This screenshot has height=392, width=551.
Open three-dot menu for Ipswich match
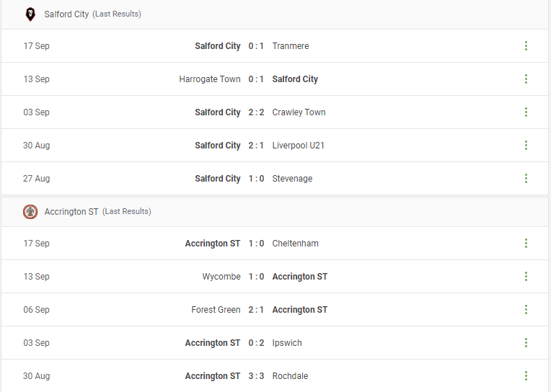pos(526,343)
